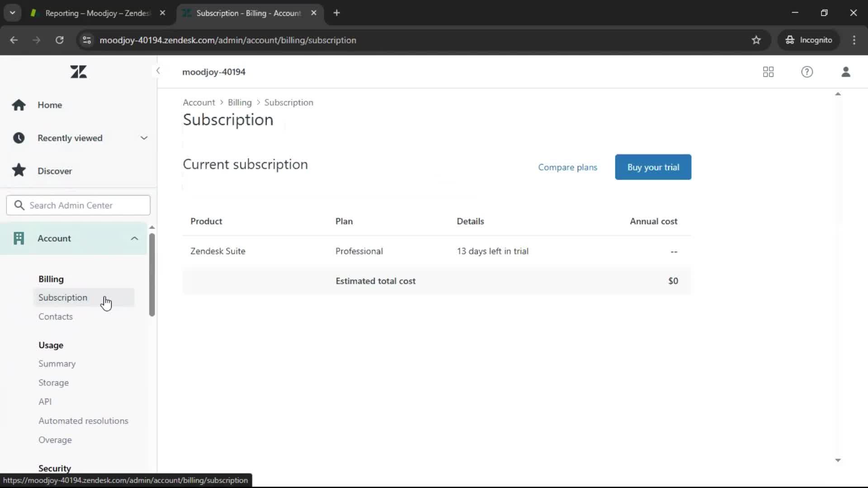This screenshot has width=868, height=488.
Task: Open Storage under Usage
Action: coord(54,383)
